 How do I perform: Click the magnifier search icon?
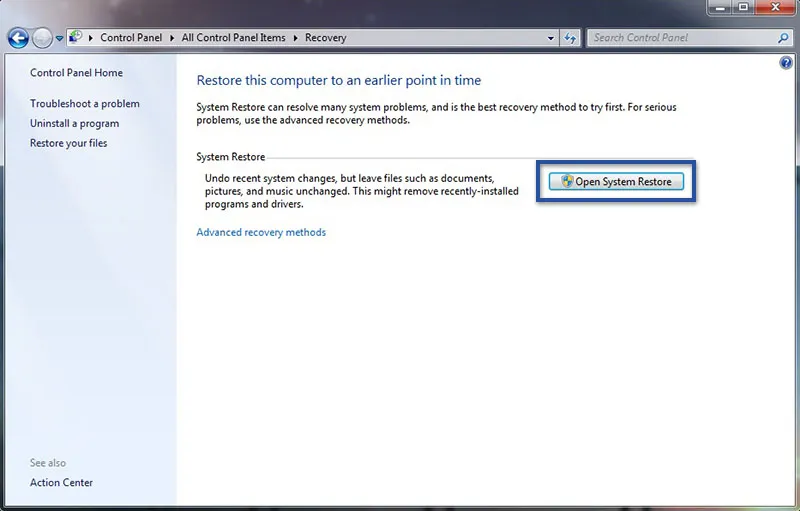coord(783,38)
